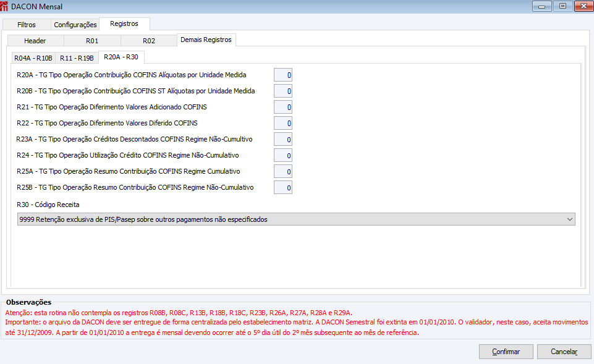Click the 'R30 - Código Receita' label

coord(48,205)
